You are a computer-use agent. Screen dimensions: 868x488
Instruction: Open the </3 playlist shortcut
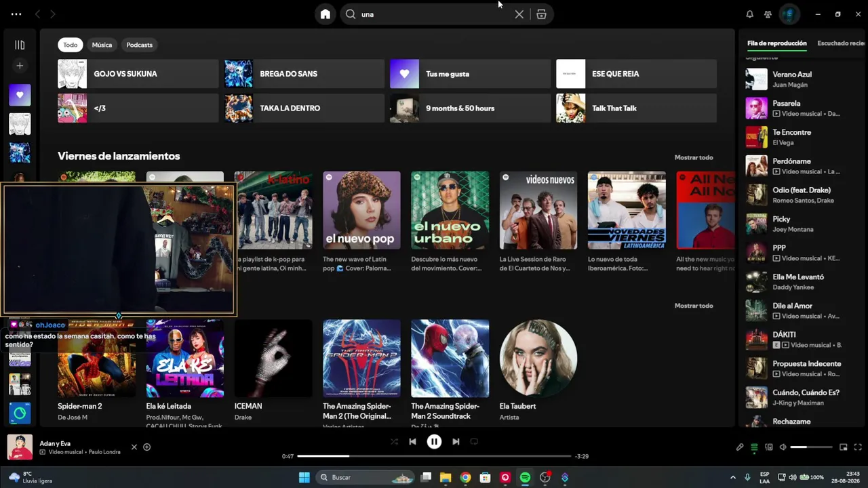coord(138,108)
